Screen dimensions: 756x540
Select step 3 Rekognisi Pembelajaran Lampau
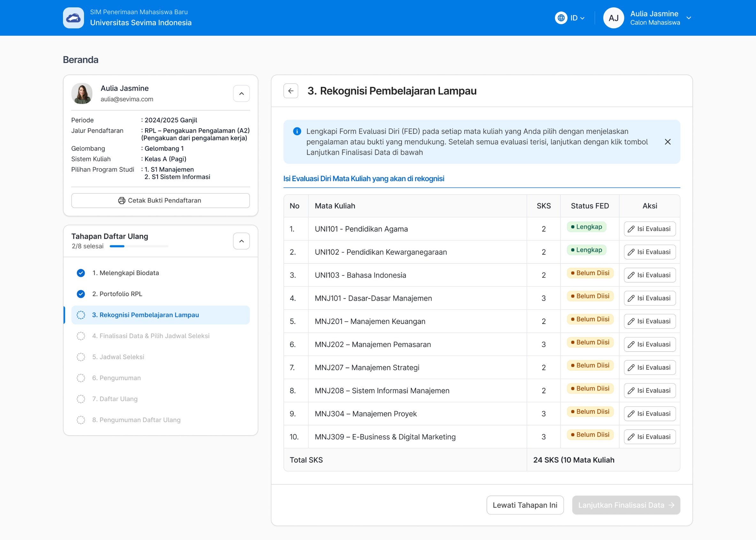(145, 315)
